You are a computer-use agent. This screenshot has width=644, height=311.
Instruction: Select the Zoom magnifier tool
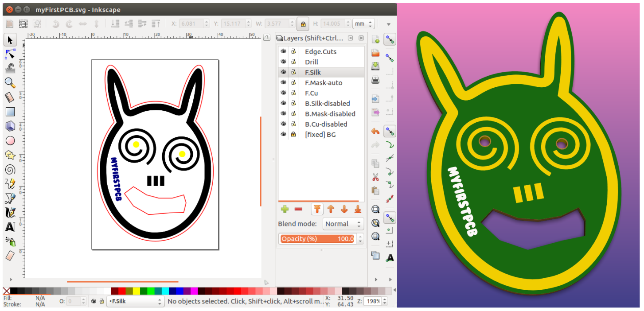tap(10, 83)
